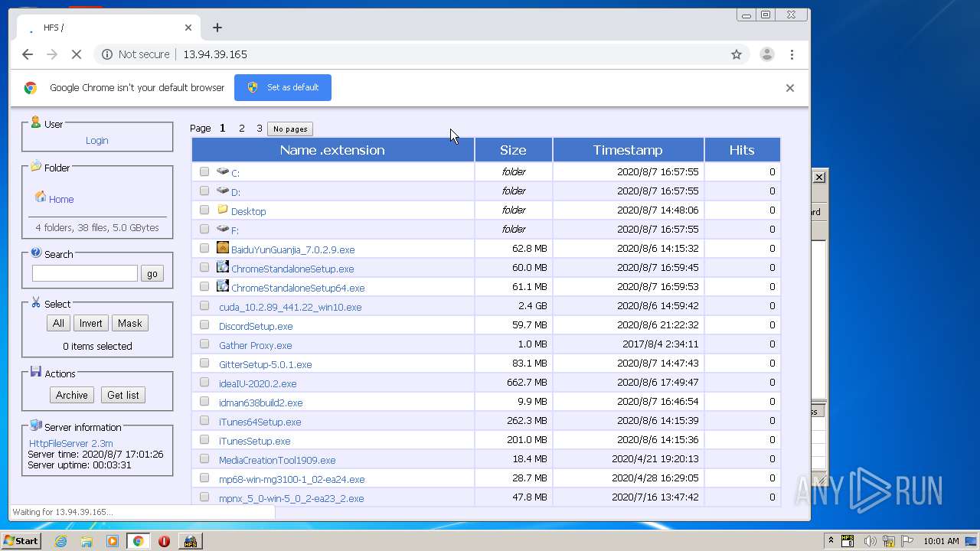Open iTunes64Setup.exe link
This screenshot has width=980, height=551.
pos(260,422)
